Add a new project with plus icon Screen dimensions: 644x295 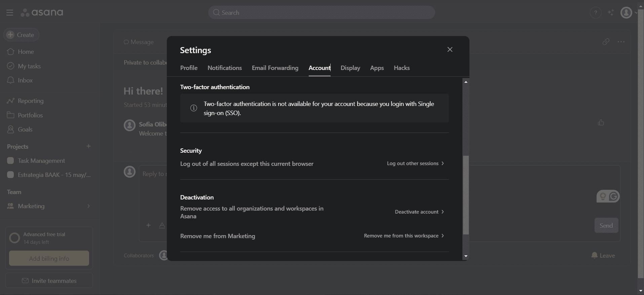pyautogui.click(x=88, y=146)
